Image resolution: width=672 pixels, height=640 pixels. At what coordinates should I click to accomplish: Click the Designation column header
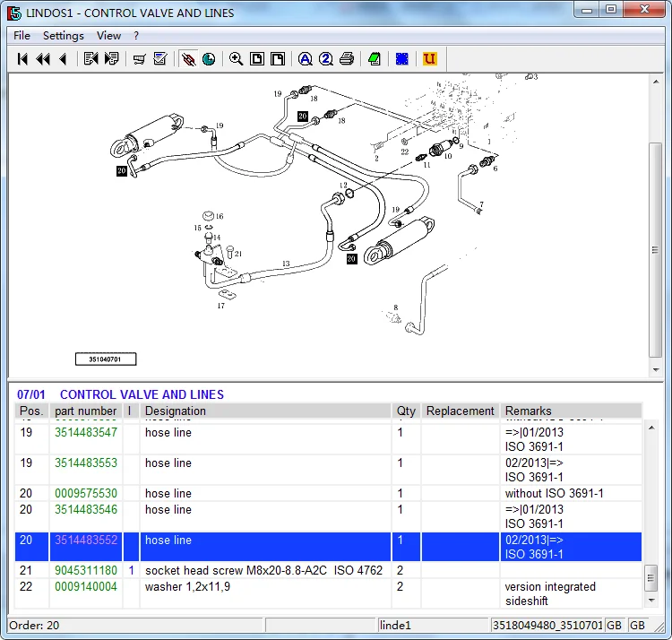[x=176, y=411]
